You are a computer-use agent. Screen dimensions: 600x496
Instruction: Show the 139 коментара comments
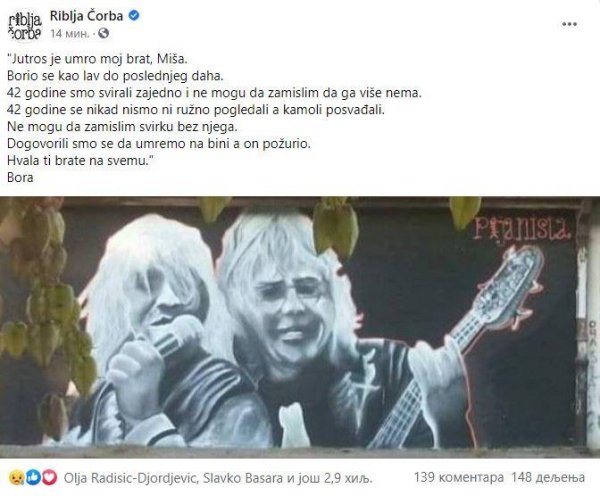[458, 477]
